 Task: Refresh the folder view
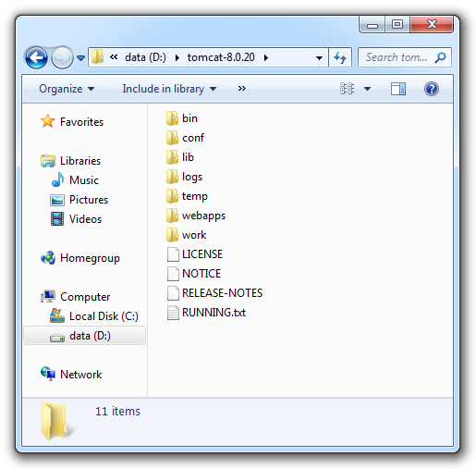(x=340, y=57)
